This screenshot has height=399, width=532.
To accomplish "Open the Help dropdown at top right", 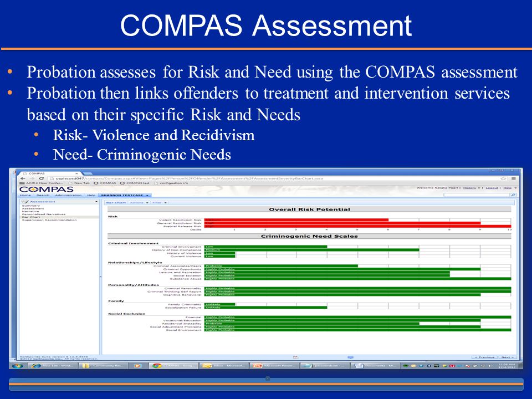I will [510, 188].
